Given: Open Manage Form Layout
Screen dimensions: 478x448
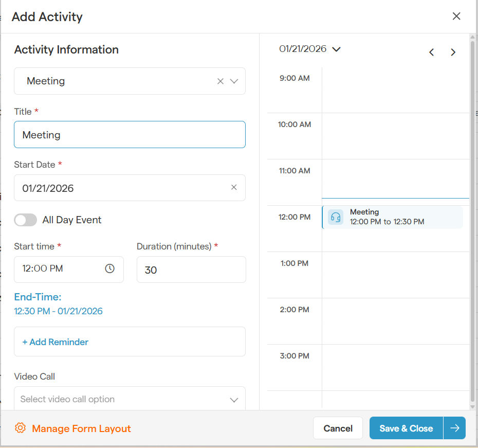Looking at the screenshot, I should [x=81, y=428].
